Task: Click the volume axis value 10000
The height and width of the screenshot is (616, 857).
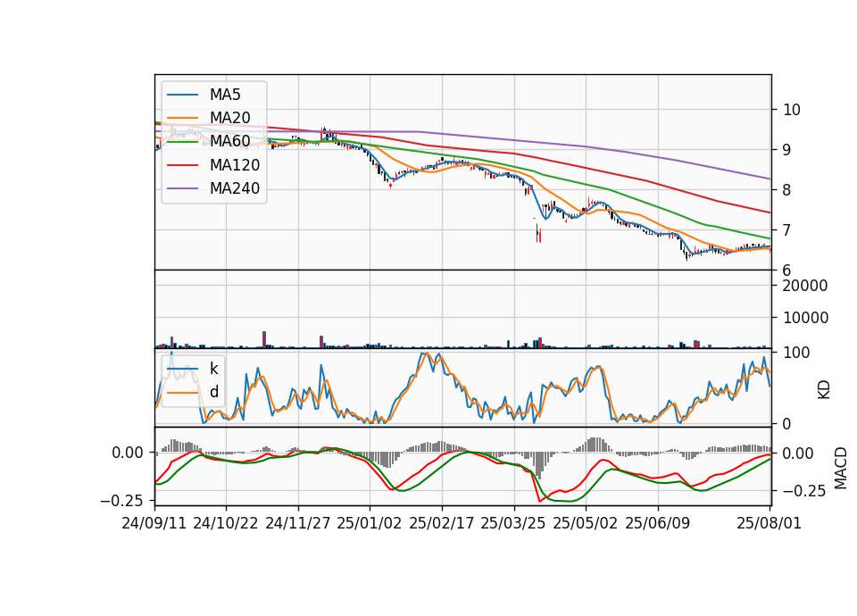Action: 805,318
